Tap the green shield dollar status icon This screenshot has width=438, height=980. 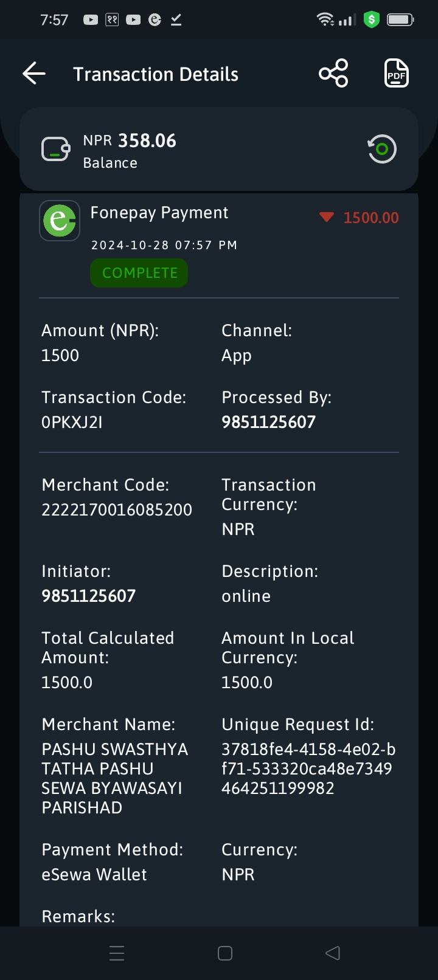(x=371, y=19)
